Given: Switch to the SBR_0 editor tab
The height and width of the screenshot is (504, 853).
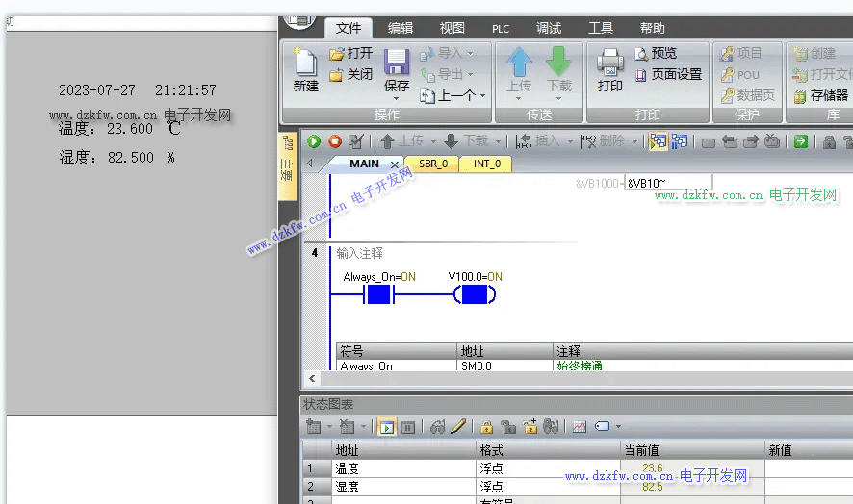Looking at the screenshot, I should click(x=432, y=164).
